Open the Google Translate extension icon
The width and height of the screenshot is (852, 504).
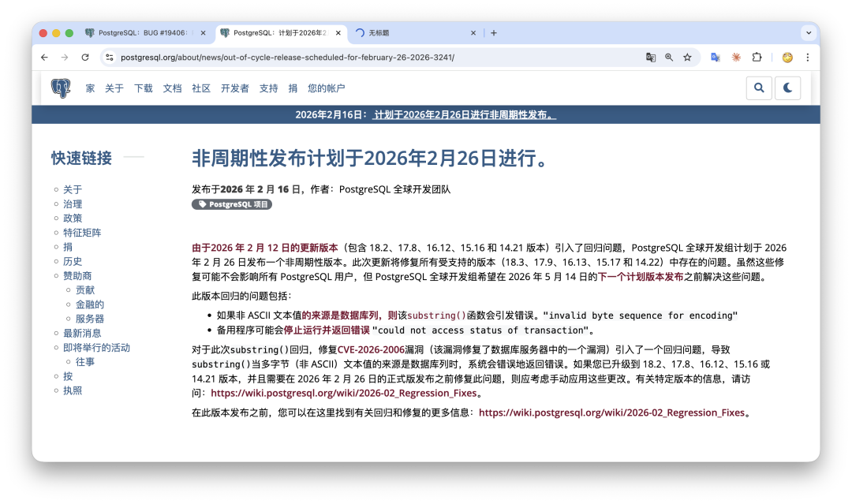716,57
